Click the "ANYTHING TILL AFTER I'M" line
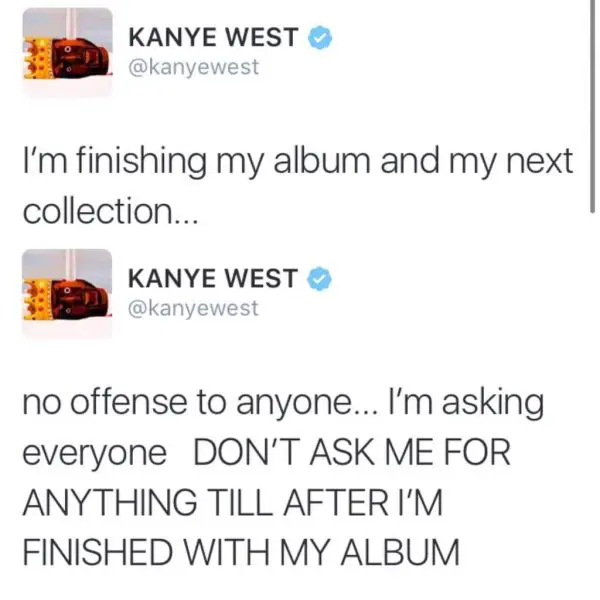The image size is (600, 600). [233, 502]
